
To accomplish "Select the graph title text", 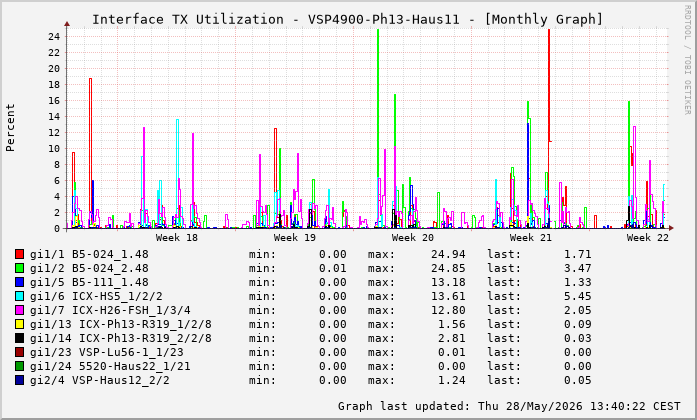I will 347,20.
